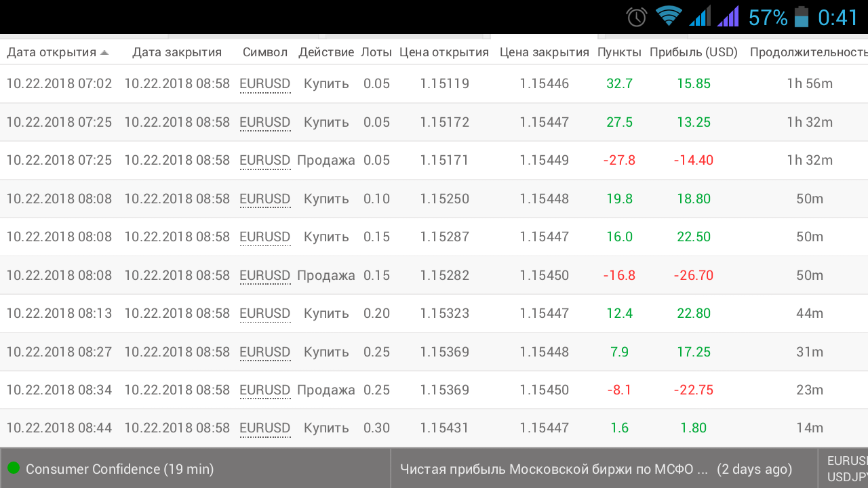The height and width of the screenshot is (488, 868).
Task: Select duration 44m
Action: pos(810,314)
